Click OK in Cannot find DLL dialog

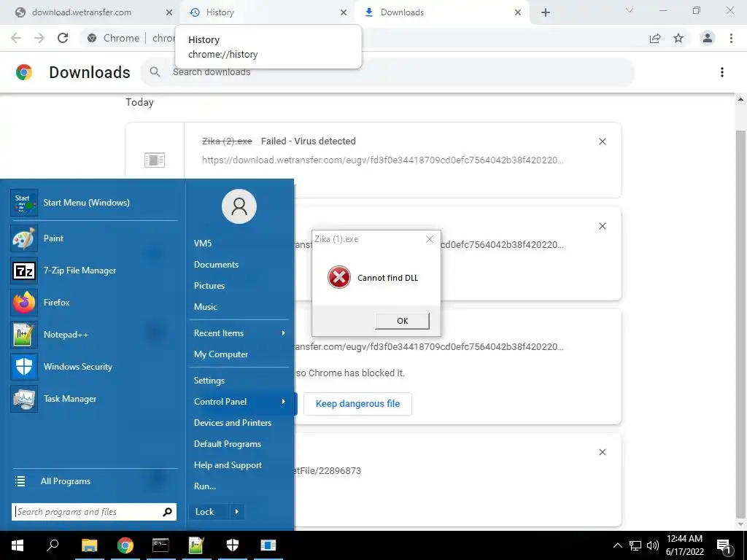click(x=402, y=321)
